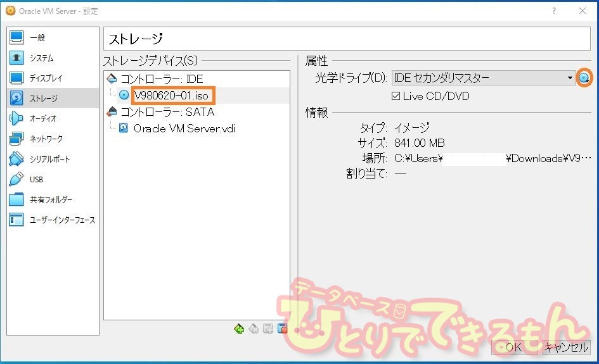
Task: Click the remove storage controller icon
Action: pos(254,329)
